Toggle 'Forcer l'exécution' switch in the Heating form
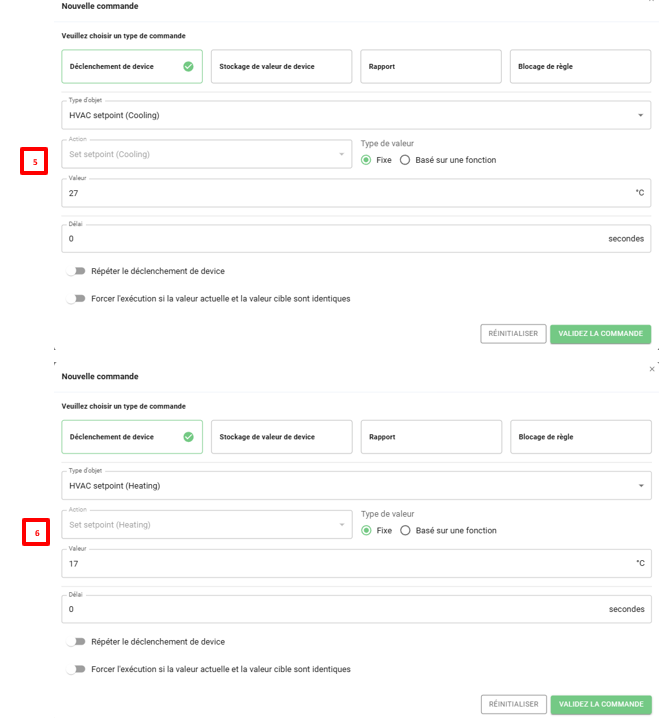This screenshot has height=718, width=659. click(x=76, y=669)
